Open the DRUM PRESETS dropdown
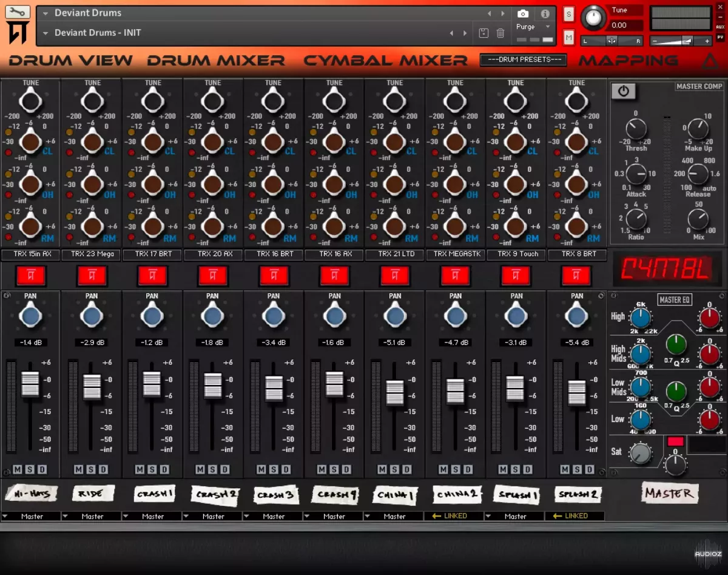The width and height of the screenshot is (728, 575). coord(523,60)
